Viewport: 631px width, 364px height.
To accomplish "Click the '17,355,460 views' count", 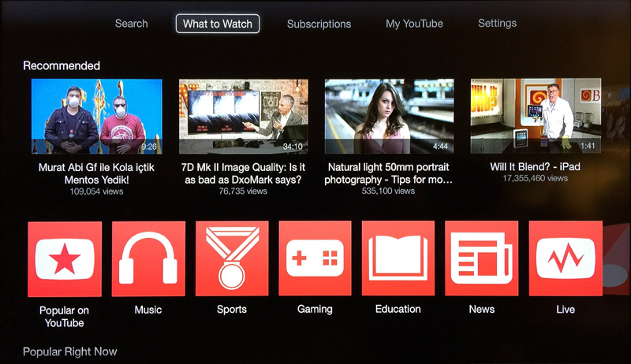I will 536,178.
